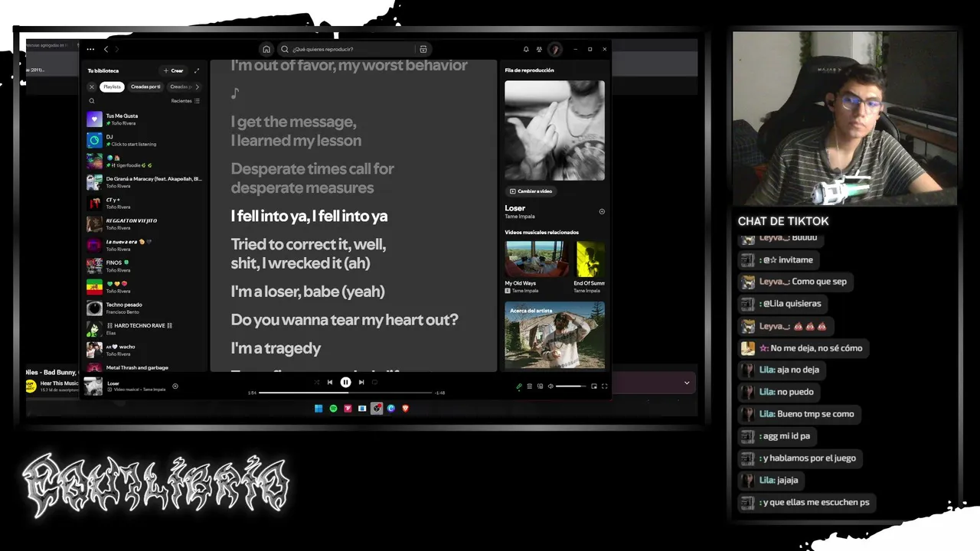Click 'Cambiar a video' button
980x551 pixels.
tap(531, 191)
